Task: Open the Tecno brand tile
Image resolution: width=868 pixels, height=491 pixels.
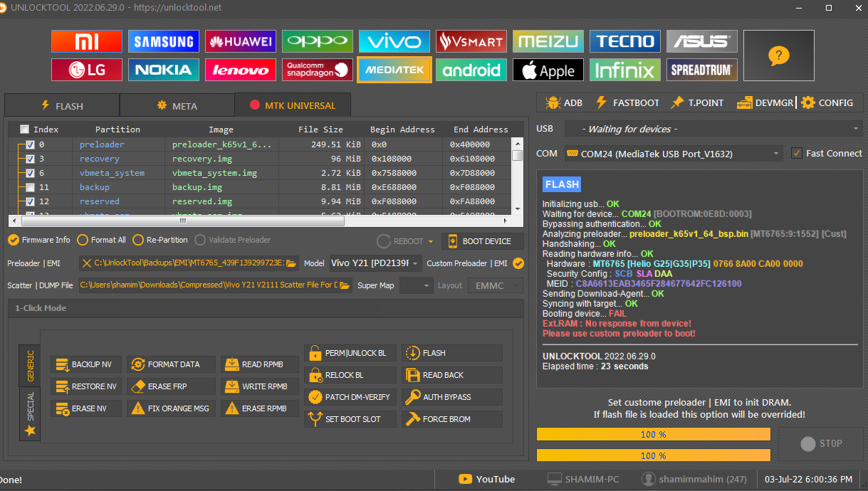Action: pyautogui.click(x=625, y=41)
